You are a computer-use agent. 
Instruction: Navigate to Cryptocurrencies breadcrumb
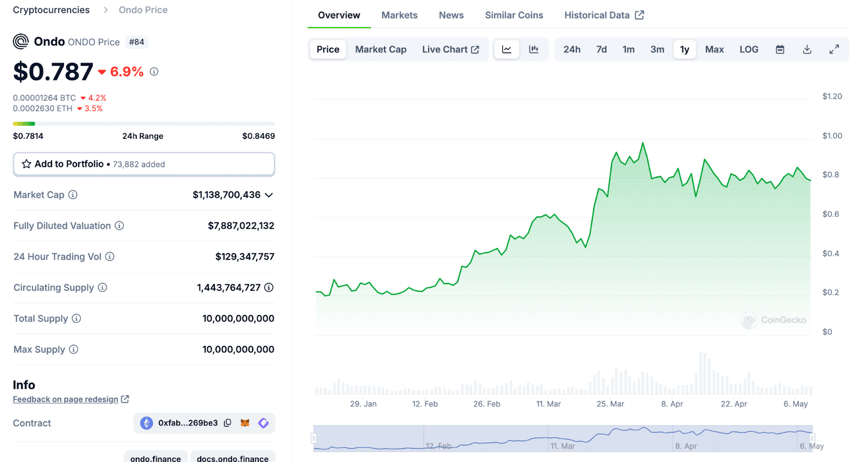(51, 10)
